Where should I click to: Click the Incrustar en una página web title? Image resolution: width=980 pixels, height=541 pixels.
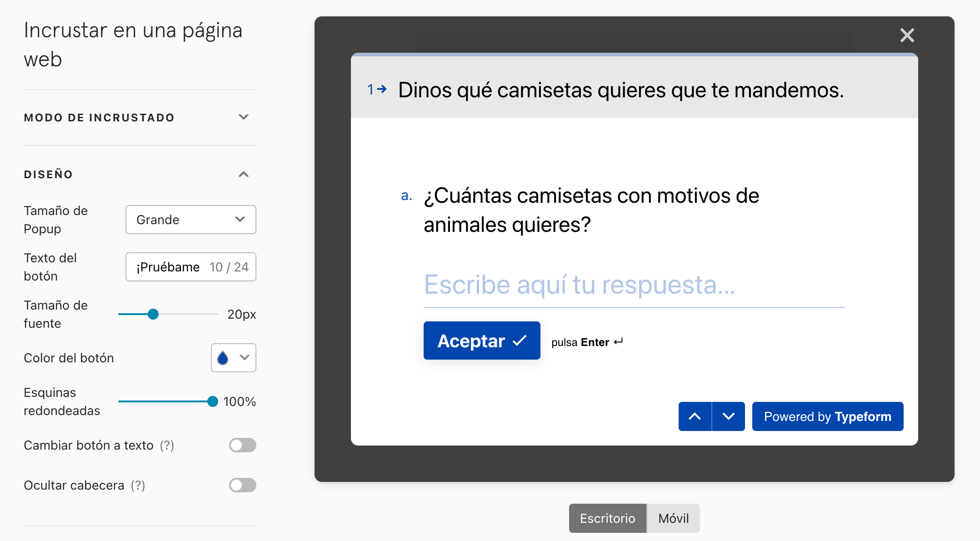[x=133, y=45]
